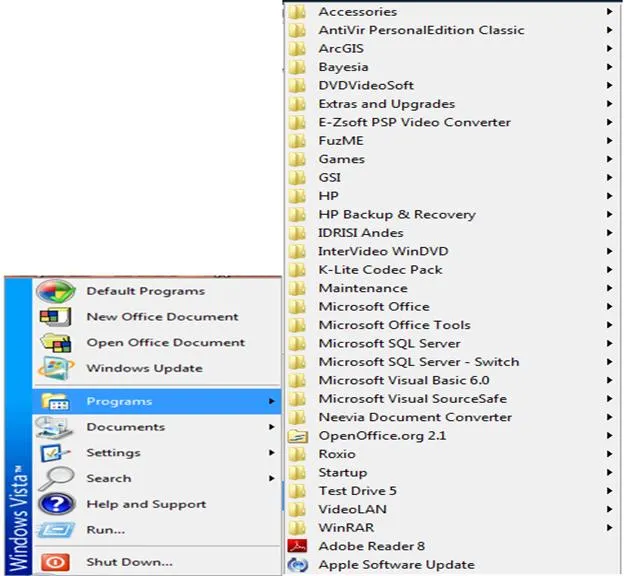This screenshot has width=624, height=576.
Task: Click the Windows Update icon
Action: tap(55, 368)
